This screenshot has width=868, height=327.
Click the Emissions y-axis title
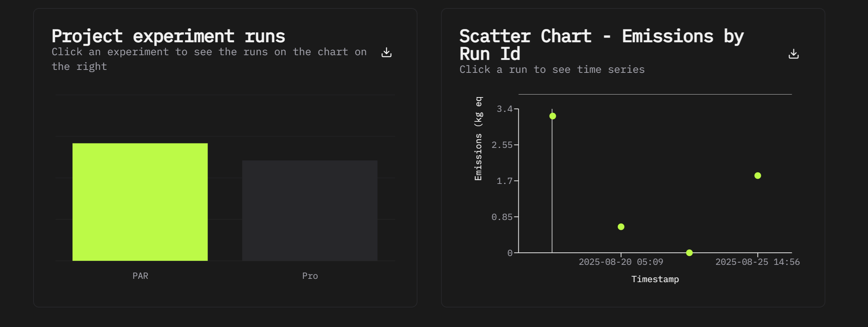tap(478, 138)
